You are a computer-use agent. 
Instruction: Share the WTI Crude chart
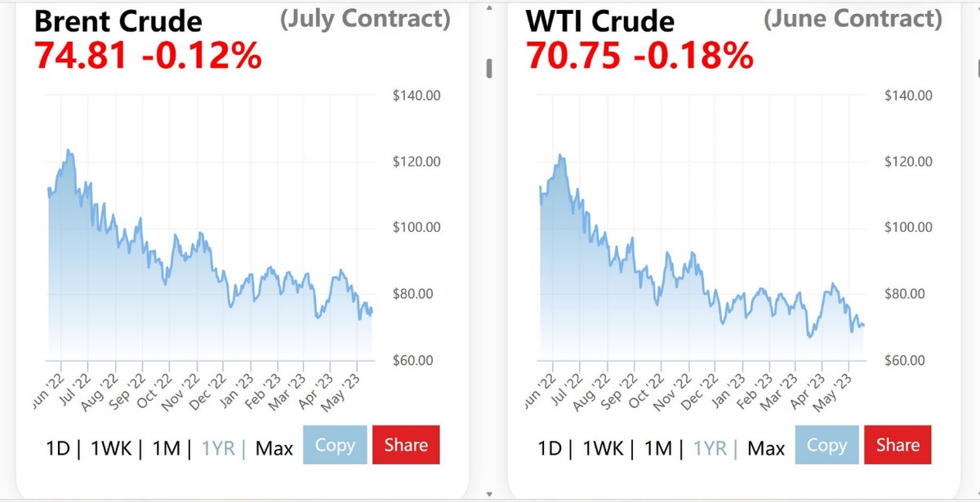point(898,446)
